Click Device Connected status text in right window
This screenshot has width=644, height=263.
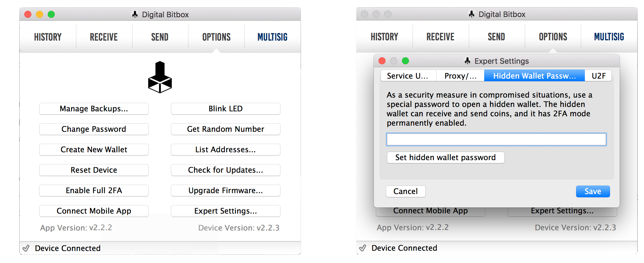(x=404, y=248)
